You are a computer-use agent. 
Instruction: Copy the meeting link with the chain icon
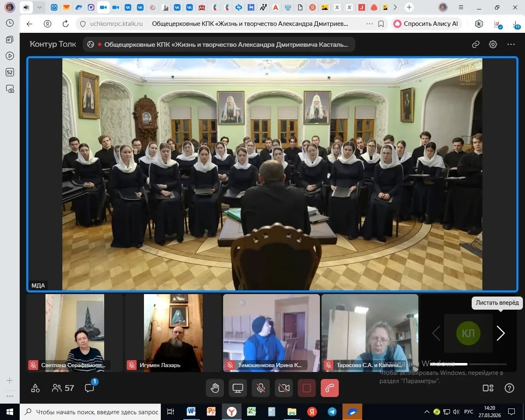(x=476, y=44)
